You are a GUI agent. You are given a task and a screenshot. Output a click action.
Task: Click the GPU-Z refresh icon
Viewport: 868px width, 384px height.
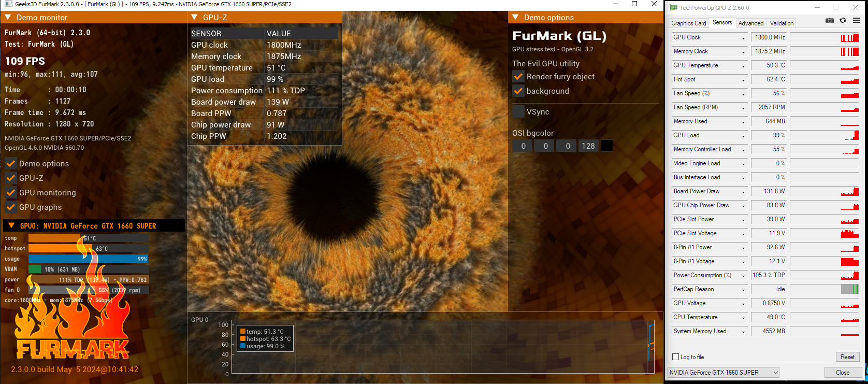pos(843,20)
